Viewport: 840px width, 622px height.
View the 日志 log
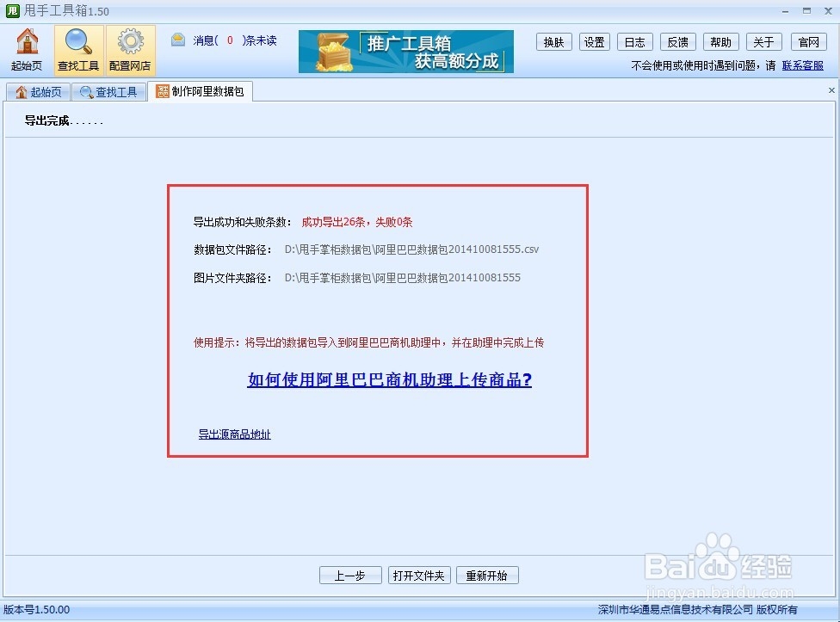[634, 41]
